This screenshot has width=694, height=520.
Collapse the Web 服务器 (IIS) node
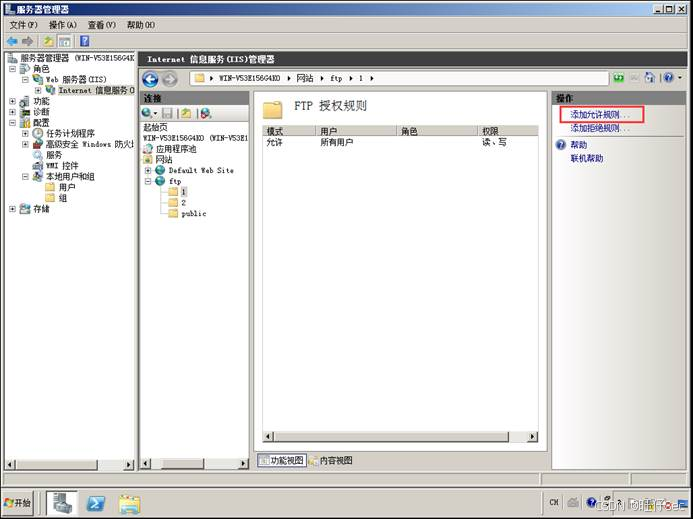point(25,80)
